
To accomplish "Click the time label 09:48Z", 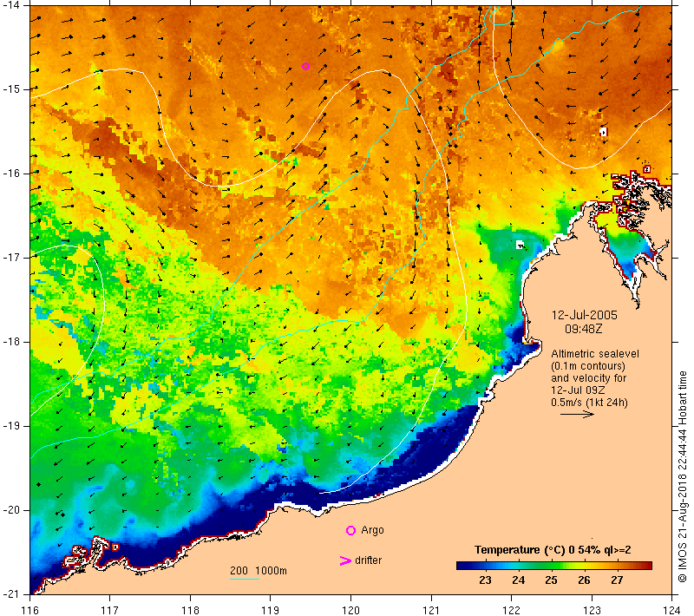I will [x=583, y=329].
